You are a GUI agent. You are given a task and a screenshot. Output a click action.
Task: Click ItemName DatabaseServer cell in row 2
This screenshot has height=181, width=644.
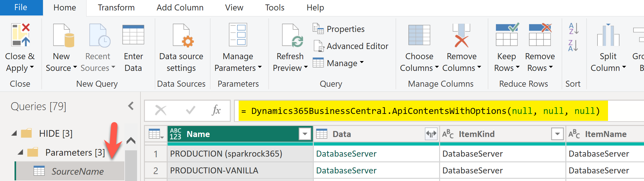click(605, 171)
